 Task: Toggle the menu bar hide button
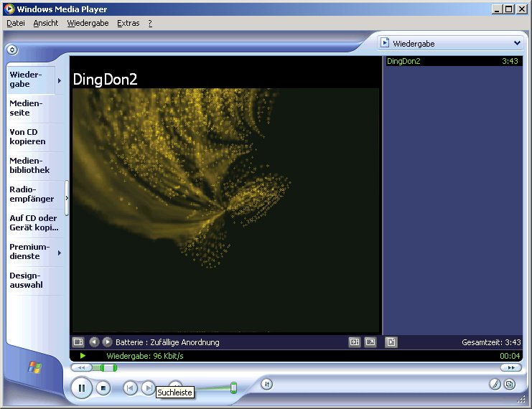tap(11, 50)
